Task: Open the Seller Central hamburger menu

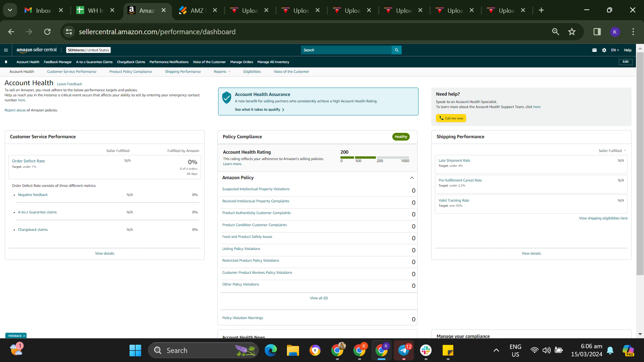Action: (6, 50)
